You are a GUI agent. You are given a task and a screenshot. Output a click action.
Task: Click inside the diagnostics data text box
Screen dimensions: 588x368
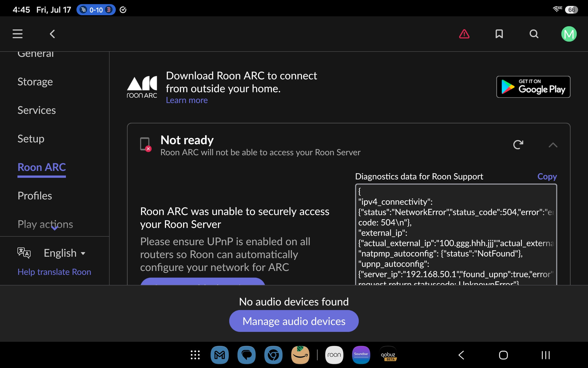pyautogui.click(x=456, y=235)
